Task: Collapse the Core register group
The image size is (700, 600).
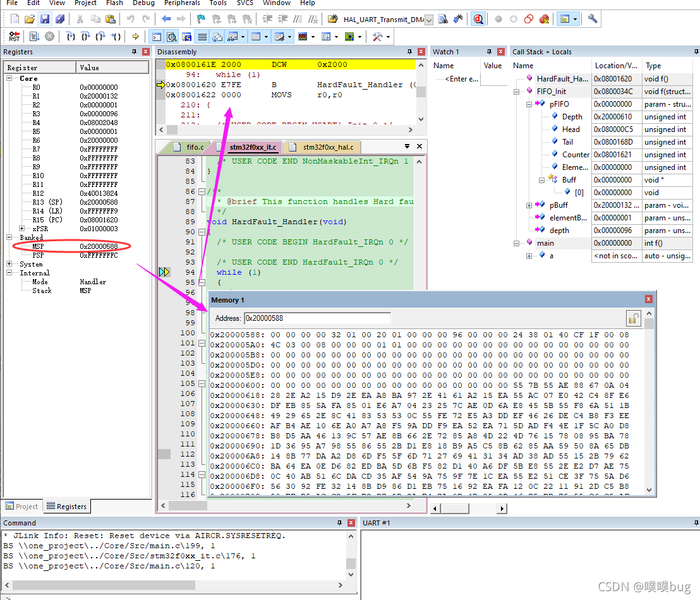Action: point(9,78)
